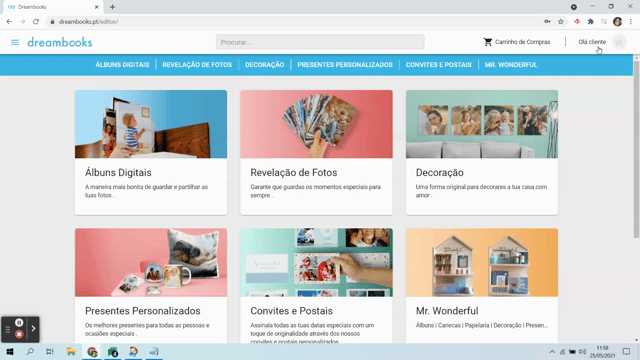640x360 pixels.
Task: Open the Windows notification center
Action: tap(627, 351)
